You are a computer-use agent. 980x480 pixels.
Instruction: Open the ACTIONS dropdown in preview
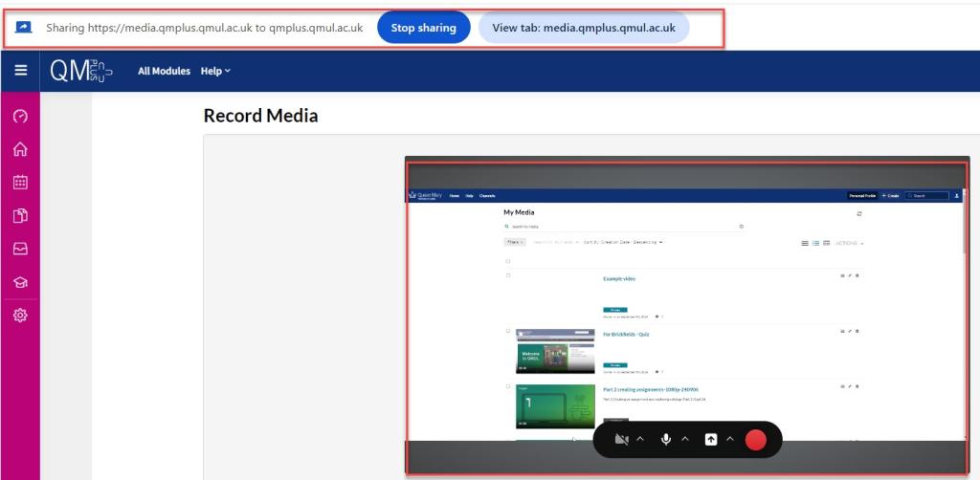pyautogui.click(x=850, y=244)
